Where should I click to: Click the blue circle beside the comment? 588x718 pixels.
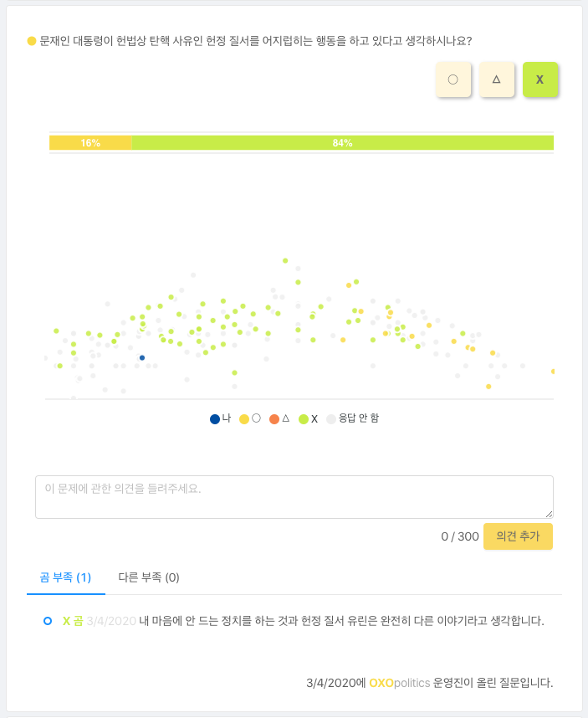coord(48,621)
